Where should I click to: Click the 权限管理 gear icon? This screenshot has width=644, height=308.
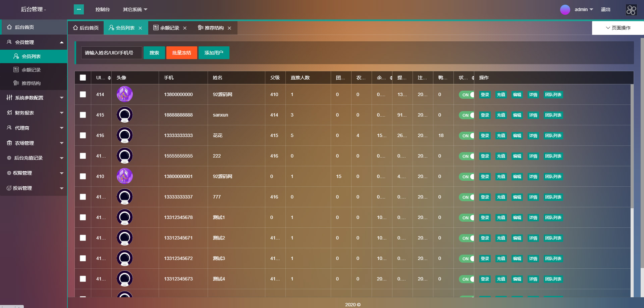[x=9, y=173]
